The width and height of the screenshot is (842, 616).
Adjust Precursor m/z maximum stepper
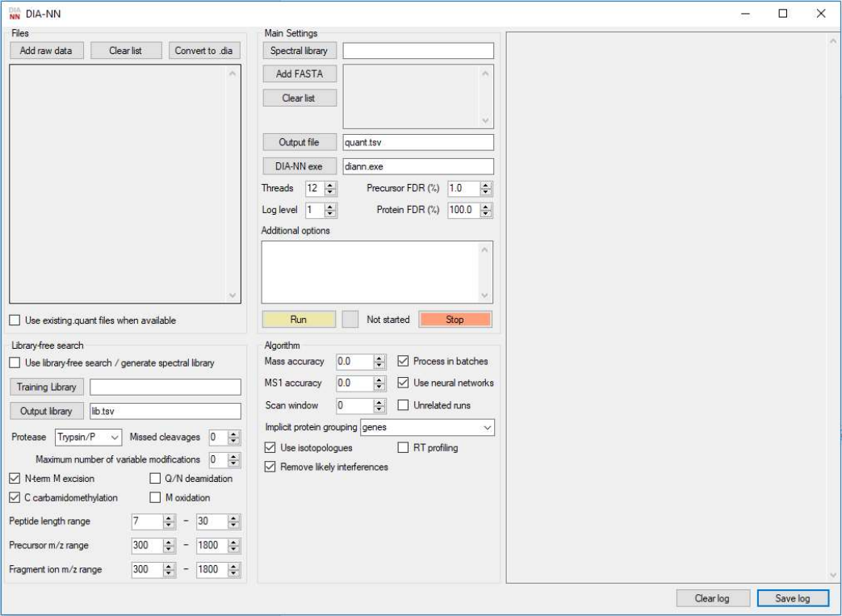(233, 546)
